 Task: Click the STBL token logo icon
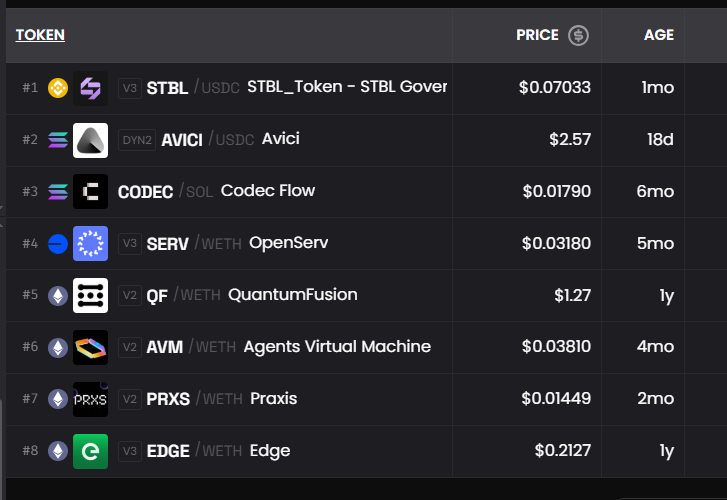click(x=90, y=88)
